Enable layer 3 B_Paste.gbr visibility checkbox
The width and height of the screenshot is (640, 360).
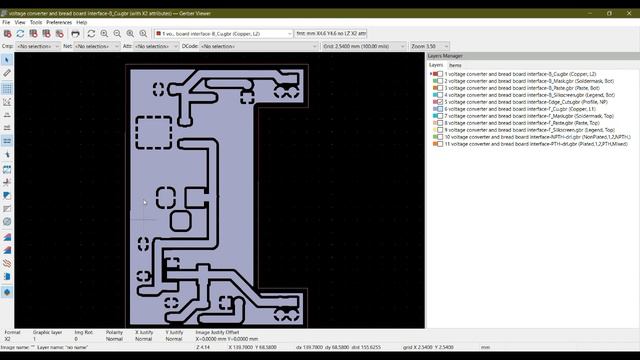pos(440,88)
